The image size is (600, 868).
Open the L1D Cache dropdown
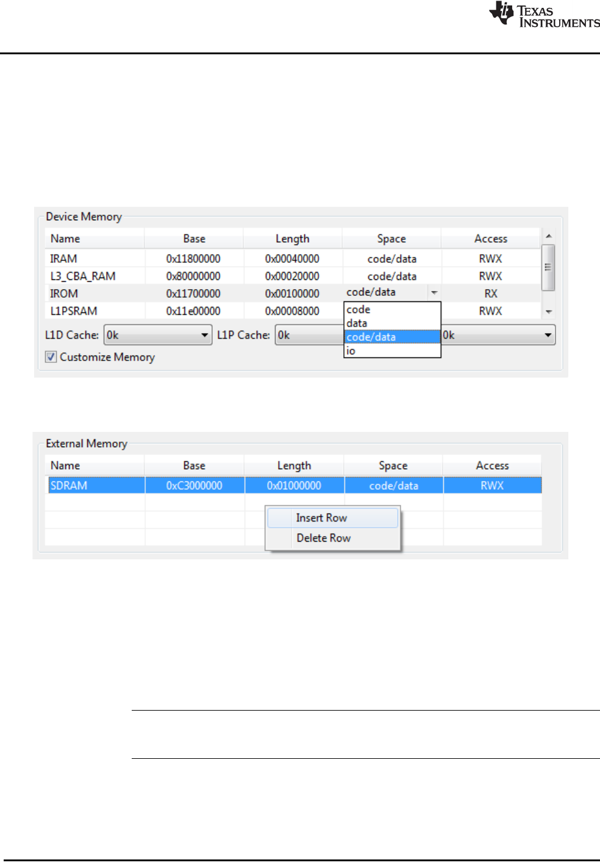[158, 335]
